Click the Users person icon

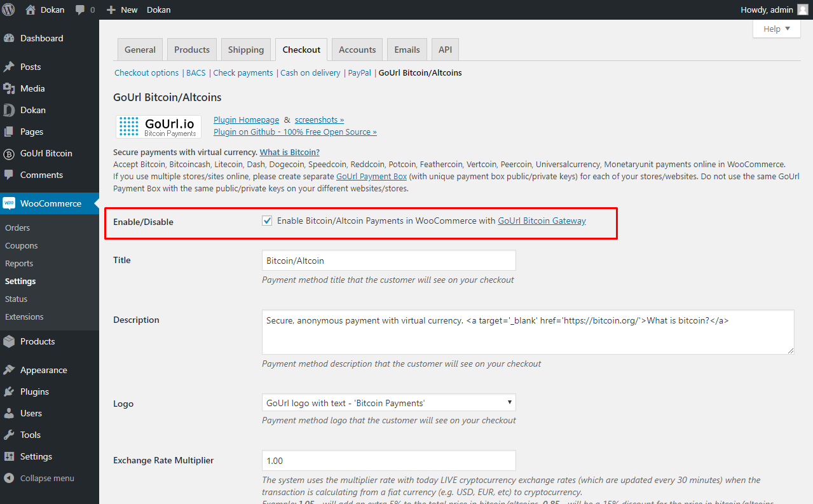[9, 413]
